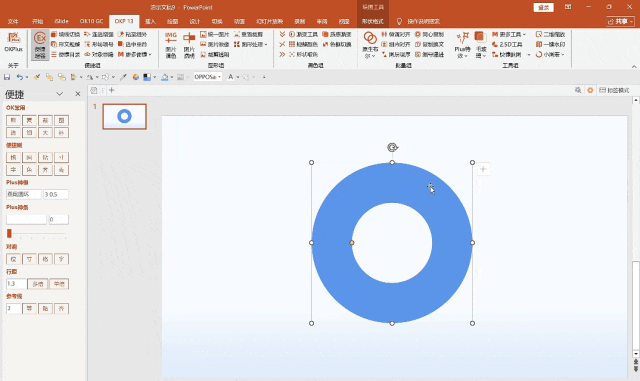Expand the 更多工具 dropdown

pyautogui.click(x=509, y=34)
